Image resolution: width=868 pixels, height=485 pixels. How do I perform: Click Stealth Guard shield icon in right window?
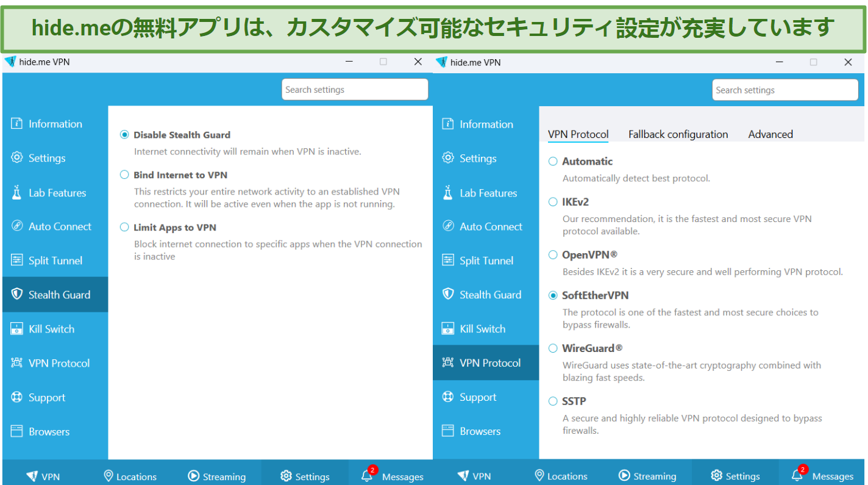pos(448,295)
